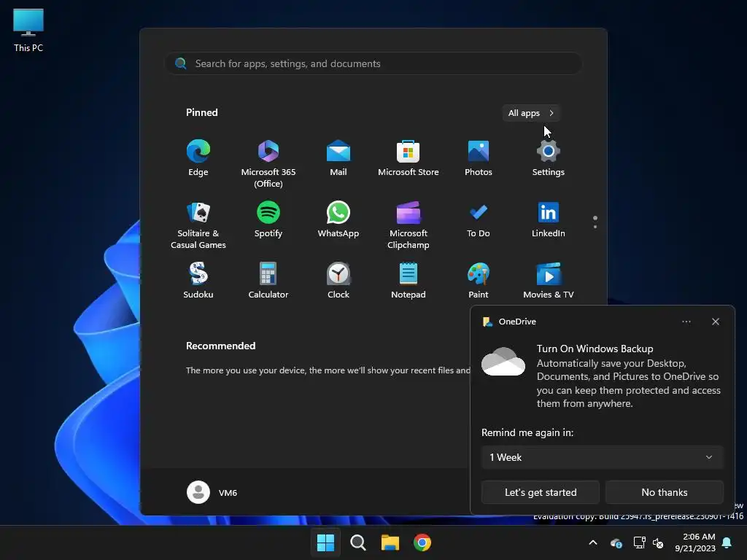
Task: Launch Microsoft 365 (Office)
Action: tap(268, 163)
